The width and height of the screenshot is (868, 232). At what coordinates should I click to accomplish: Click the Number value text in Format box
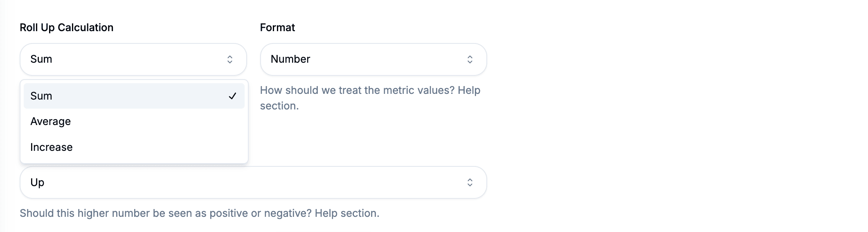[290, 59]
